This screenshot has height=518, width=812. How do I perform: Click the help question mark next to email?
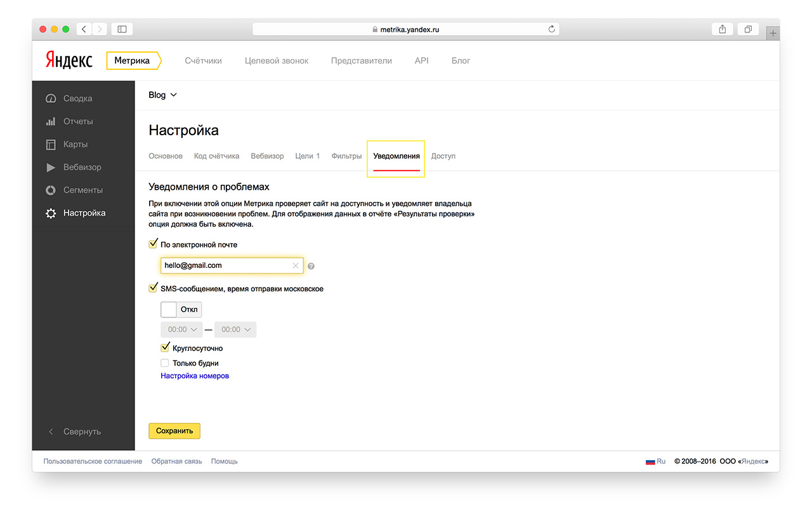click(311, 267)
